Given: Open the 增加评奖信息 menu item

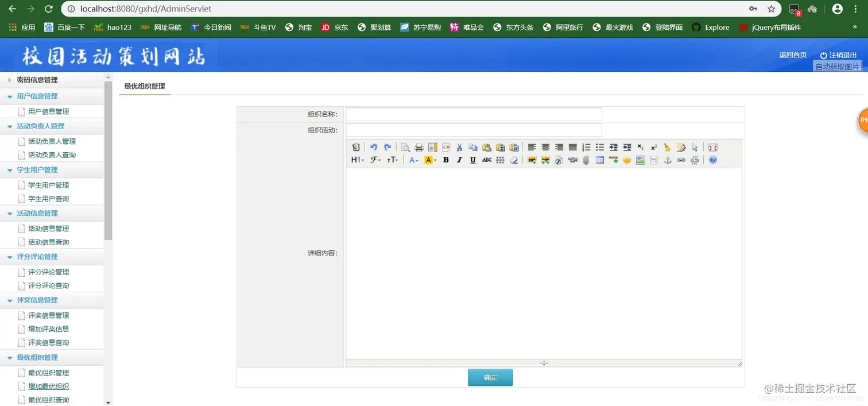Looking at the screenshot, I should coord(48,328).
